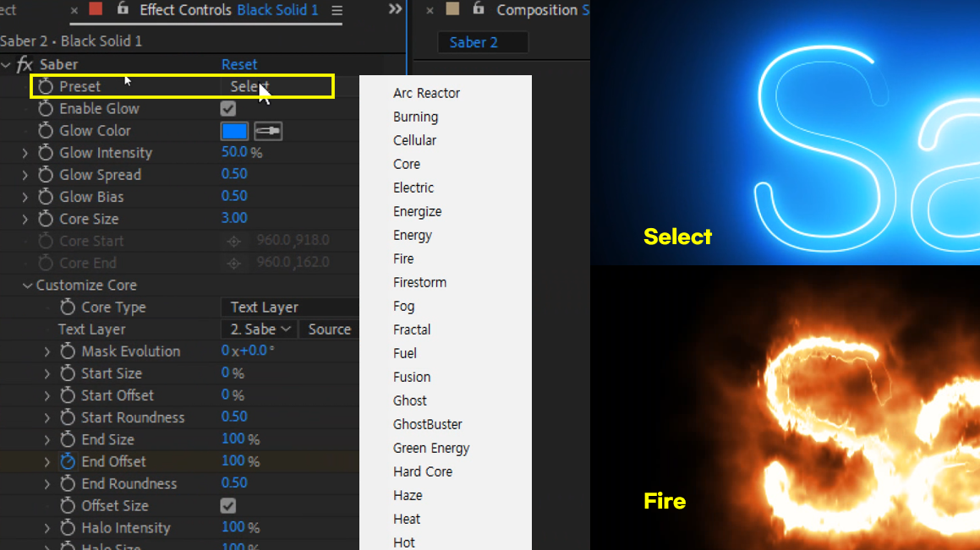Toggle stopwatch for Start Offset
The image size is (980, 550).
pyautogui.click(x=68, y=395)
